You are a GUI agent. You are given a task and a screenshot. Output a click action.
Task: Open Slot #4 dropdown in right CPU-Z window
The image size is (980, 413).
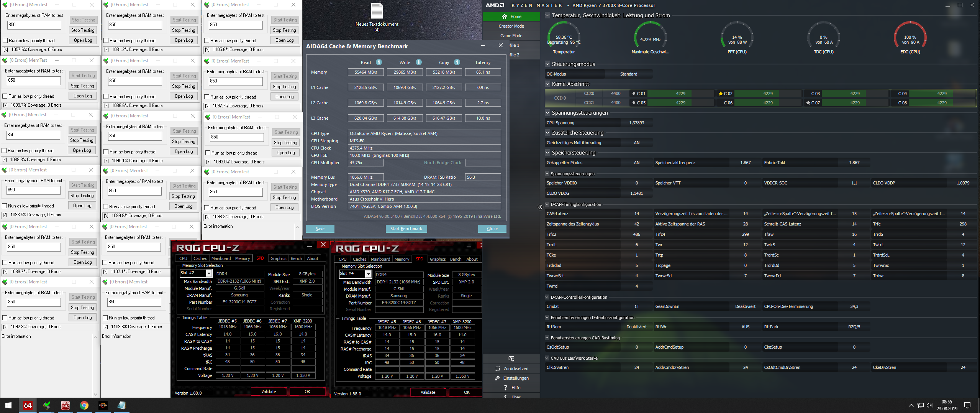click(x=368, y=274)
